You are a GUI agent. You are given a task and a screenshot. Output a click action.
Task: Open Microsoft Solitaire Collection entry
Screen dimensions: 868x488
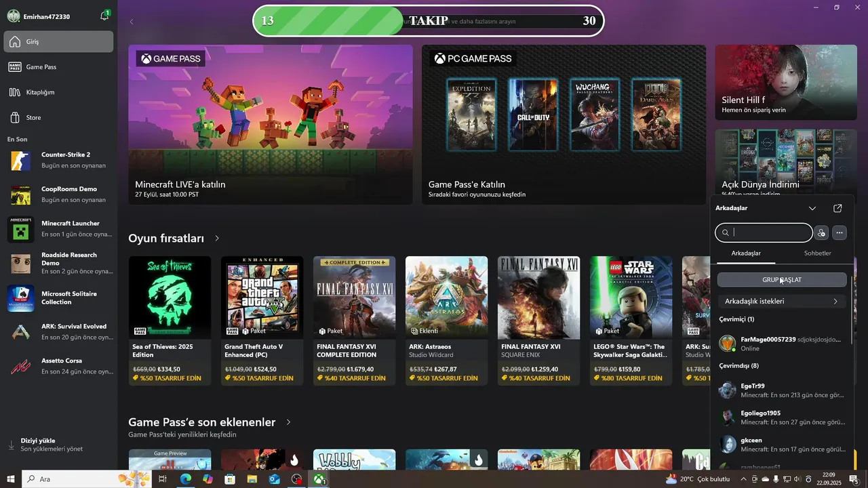point(59,298)
